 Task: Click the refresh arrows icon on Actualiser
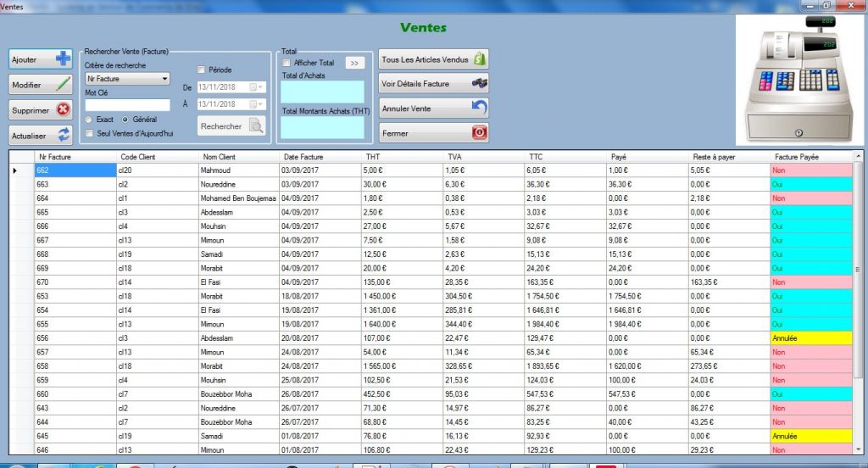point(64,135)
